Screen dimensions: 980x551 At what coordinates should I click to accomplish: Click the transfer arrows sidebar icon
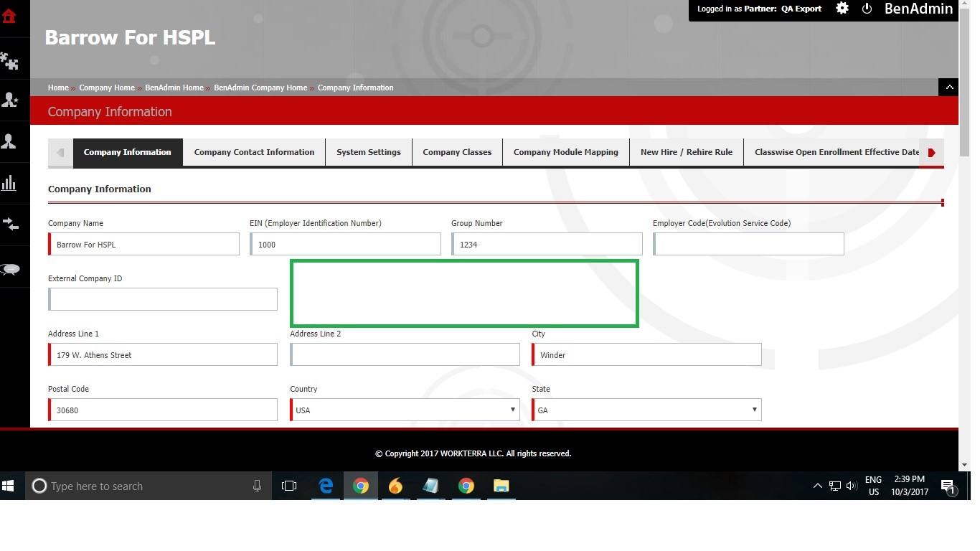10,225
